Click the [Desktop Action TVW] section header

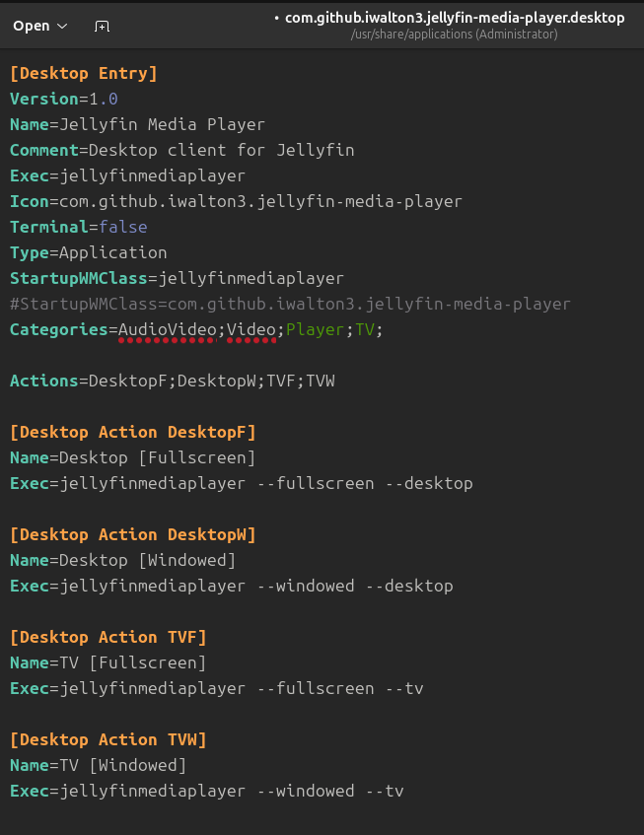[107, 739]
